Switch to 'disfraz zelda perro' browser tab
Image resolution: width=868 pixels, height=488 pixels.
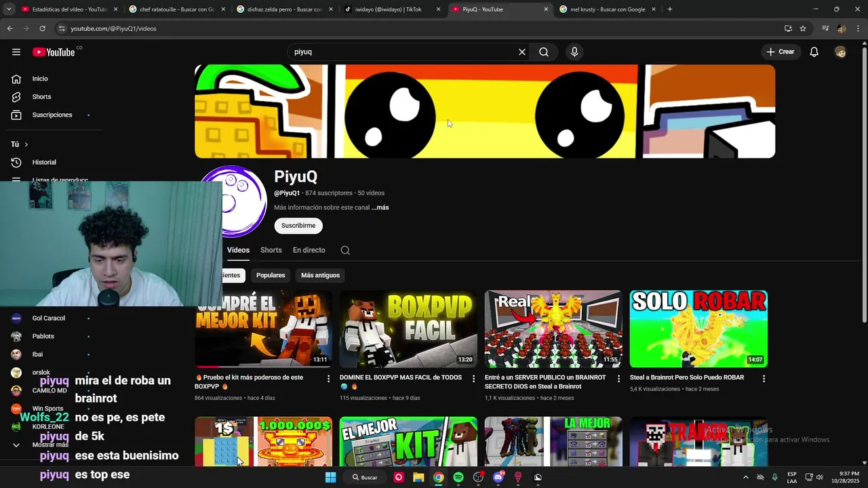click(x=285, y=9)
